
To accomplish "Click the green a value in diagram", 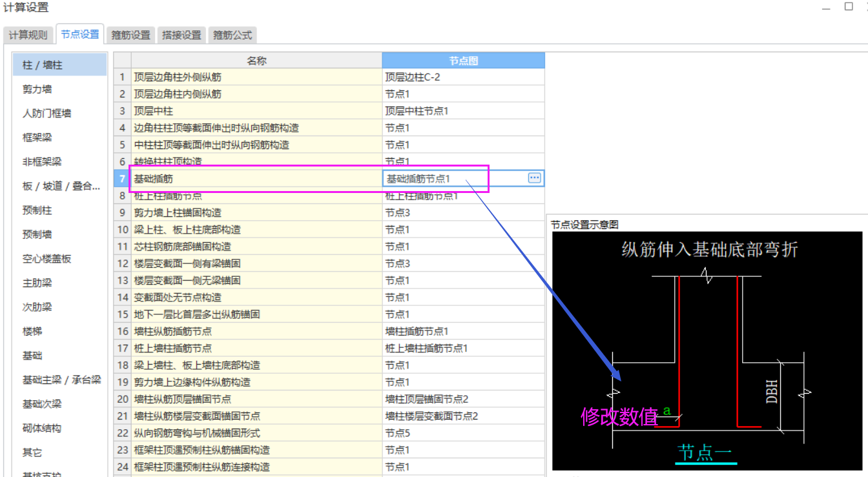I will pyautogui.click(x=666, y=411).
